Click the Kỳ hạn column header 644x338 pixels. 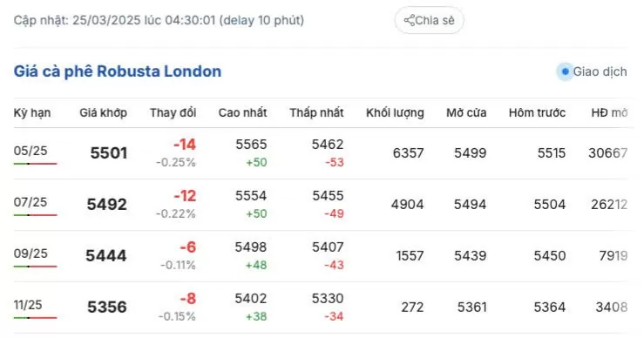[x=32, y=112]
